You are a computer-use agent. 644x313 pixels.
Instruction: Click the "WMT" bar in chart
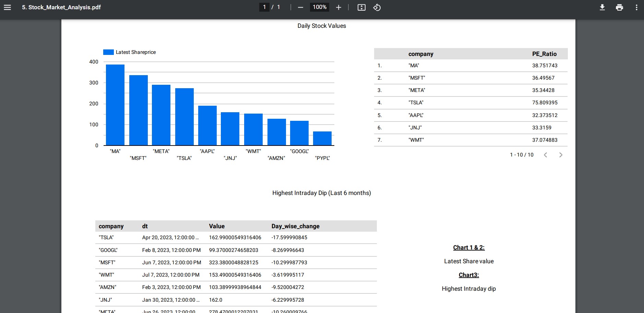(253, 129)
